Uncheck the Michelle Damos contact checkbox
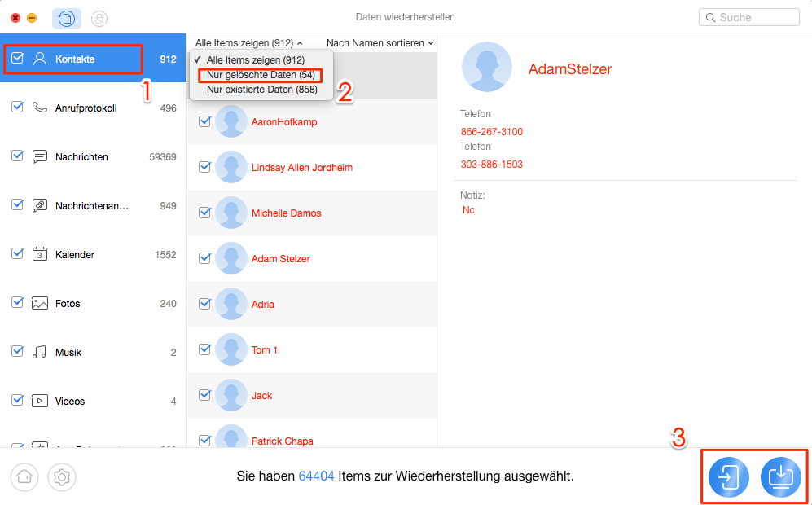Image resolution: width=812 pixels, height=505 pixels. tap(204, 213)
